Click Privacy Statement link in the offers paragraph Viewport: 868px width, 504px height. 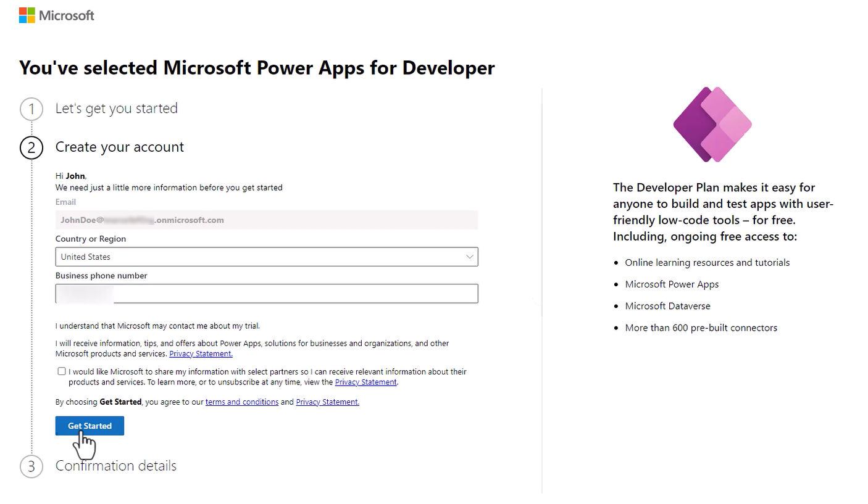[201, 353]
